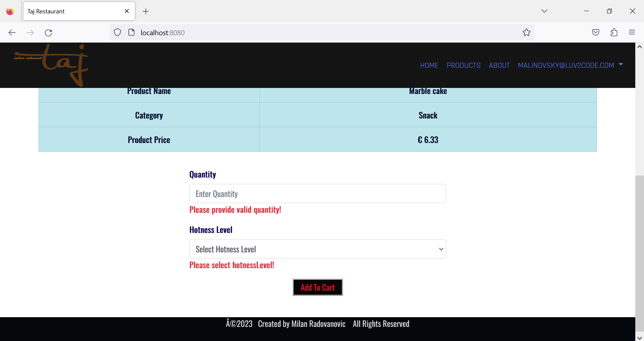Image resolution: width=644 pixels, height=341 pixels.
Task: Go to the HOME page link
Action: 429,65
